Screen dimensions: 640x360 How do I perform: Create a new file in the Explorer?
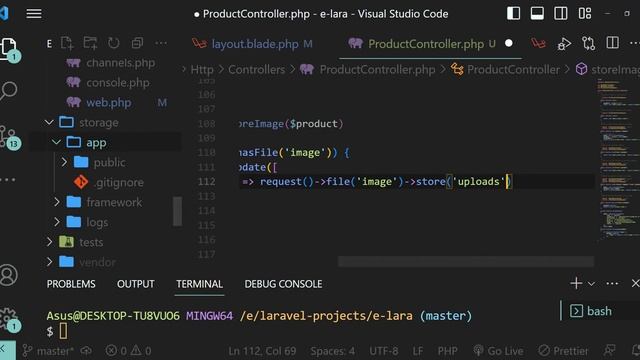tap(67, 43)
